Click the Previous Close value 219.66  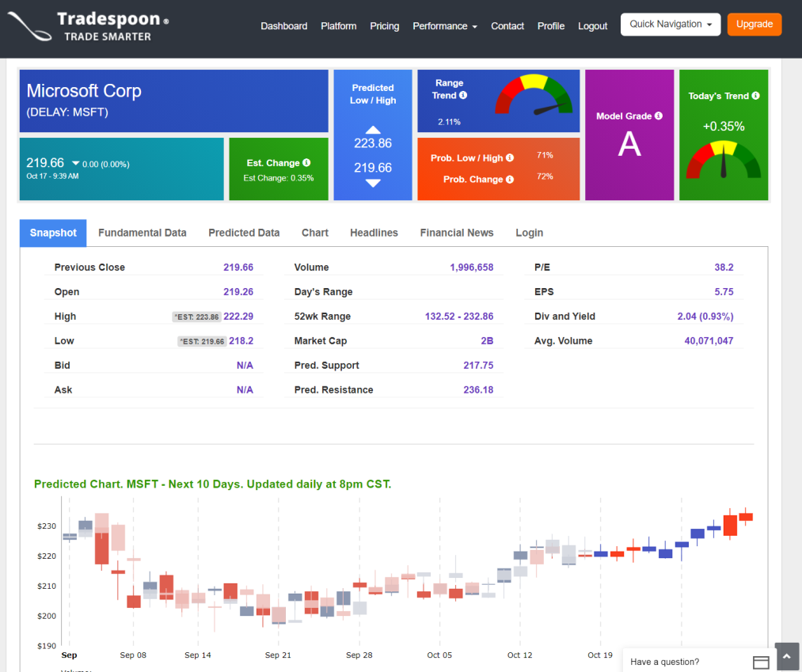(238, 268)
